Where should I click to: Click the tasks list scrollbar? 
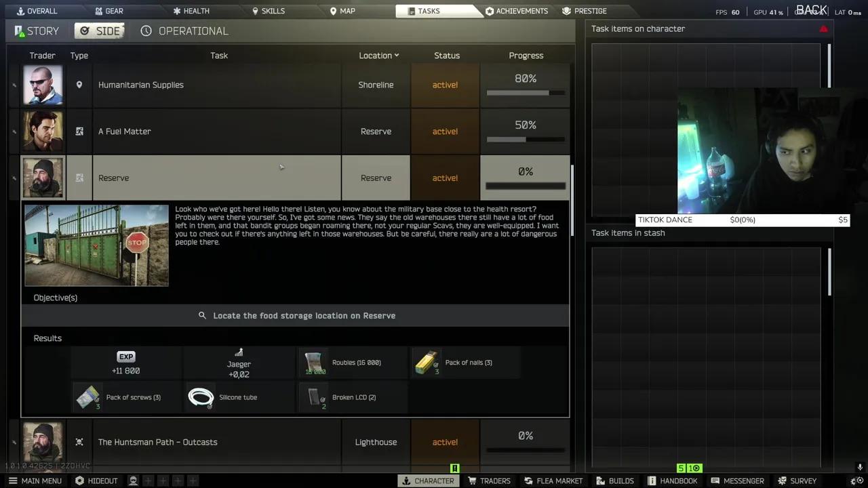(x=573, y=200)
